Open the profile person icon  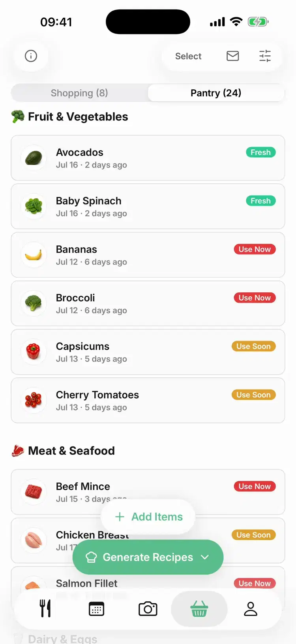[251, 609]
